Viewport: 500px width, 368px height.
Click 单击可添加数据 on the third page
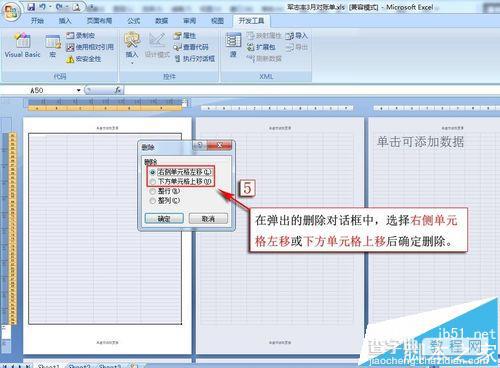click(x=420, y=142)
